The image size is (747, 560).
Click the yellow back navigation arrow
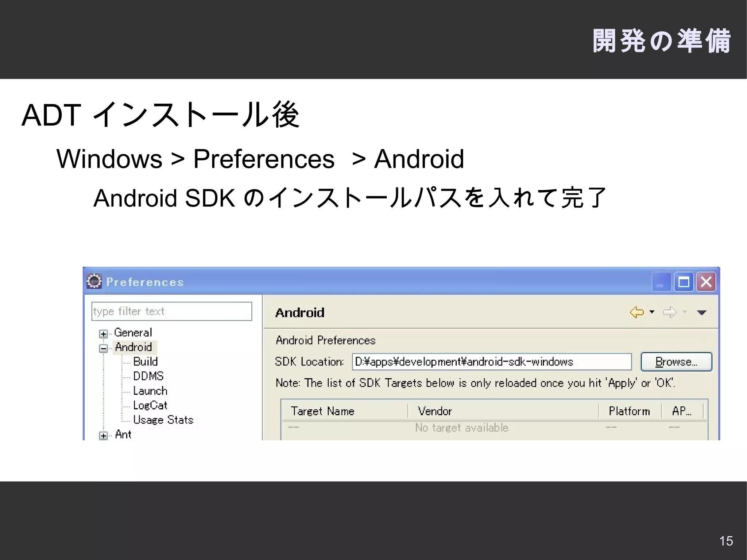(x=637, y=312)
